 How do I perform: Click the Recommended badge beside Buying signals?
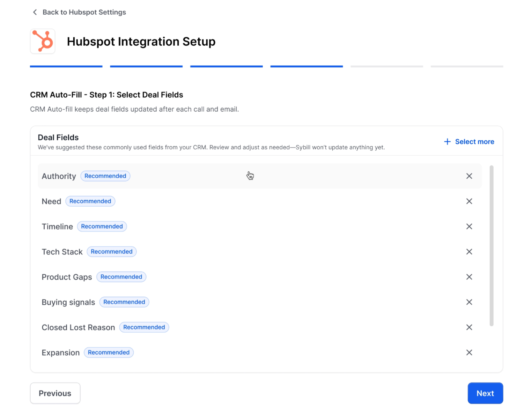point(124,302)
